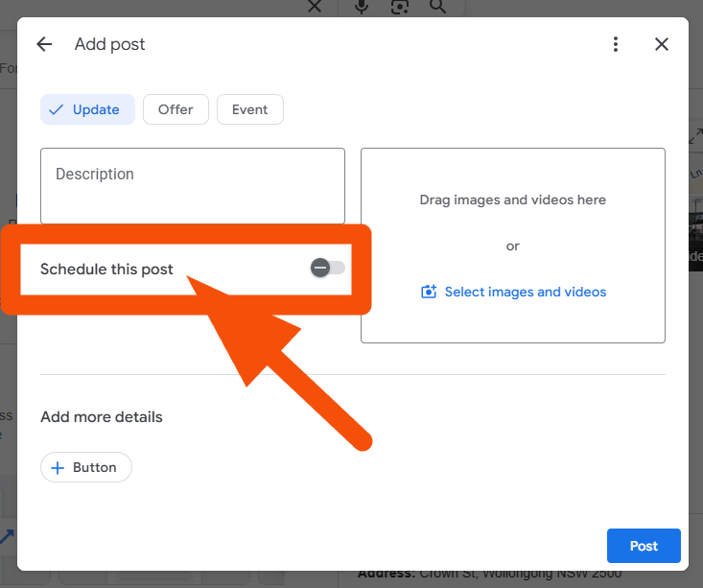Viewport: 703px width, 588px height.
Task: Switch to the Offer post type
Action: point(176,109)
